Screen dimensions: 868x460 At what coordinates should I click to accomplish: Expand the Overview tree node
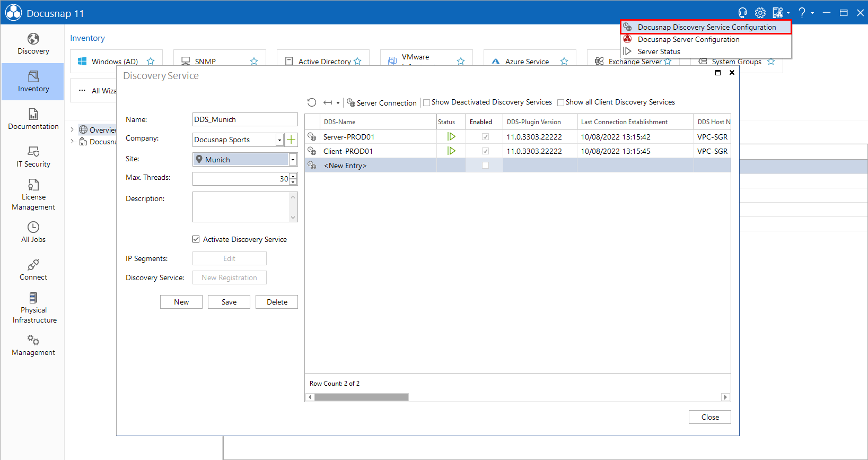tap(72, 129)
